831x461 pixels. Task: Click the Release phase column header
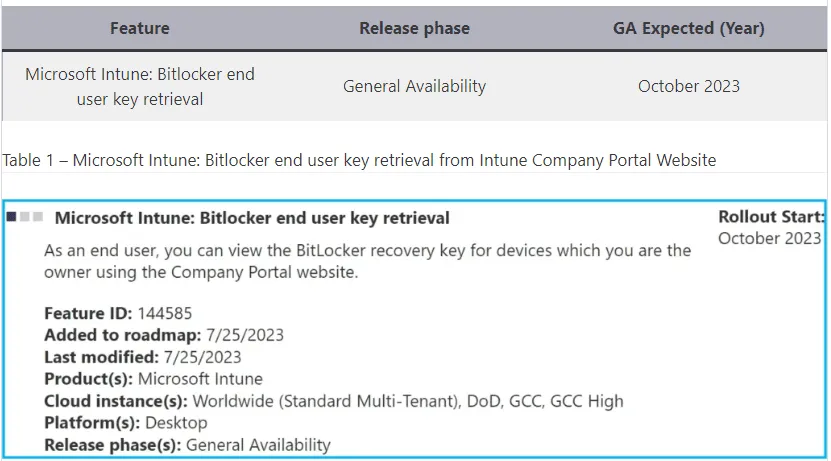(414, 28)
